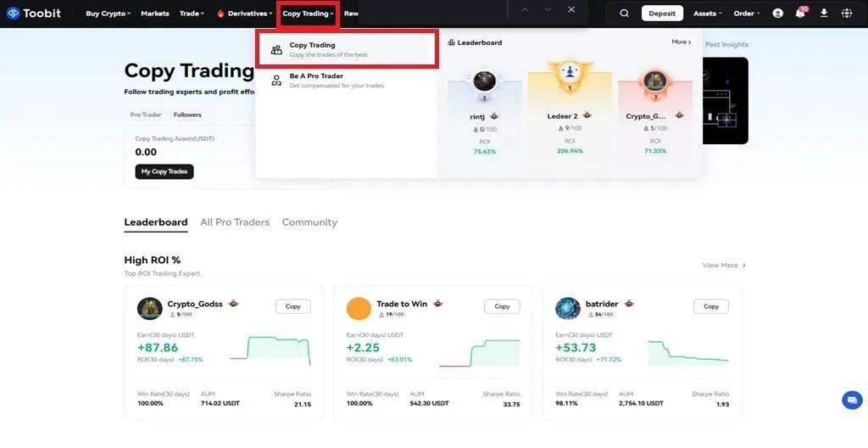Click the +87.86 earnings value

(x=158, y=348)
